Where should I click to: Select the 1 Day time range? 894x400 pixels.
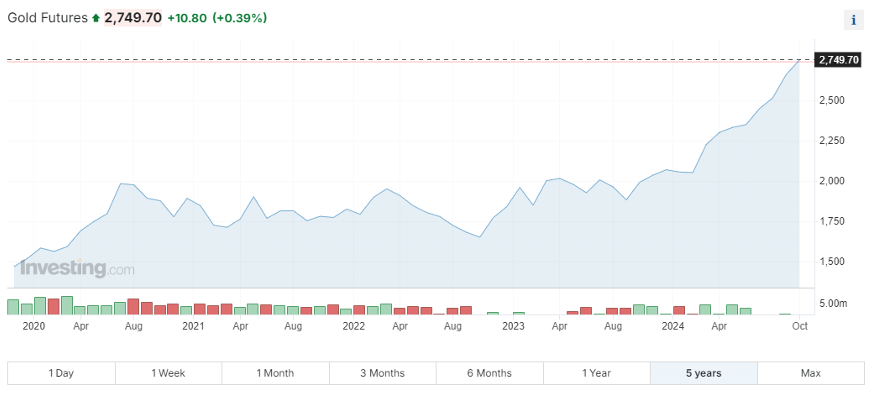[61, 373]
